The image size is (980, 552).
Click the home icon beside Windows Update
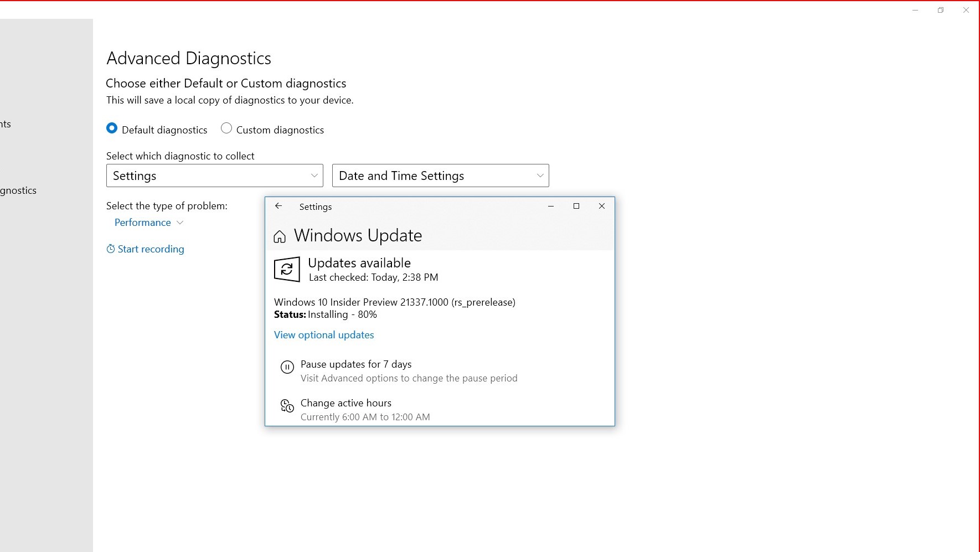tap(280, 237)
